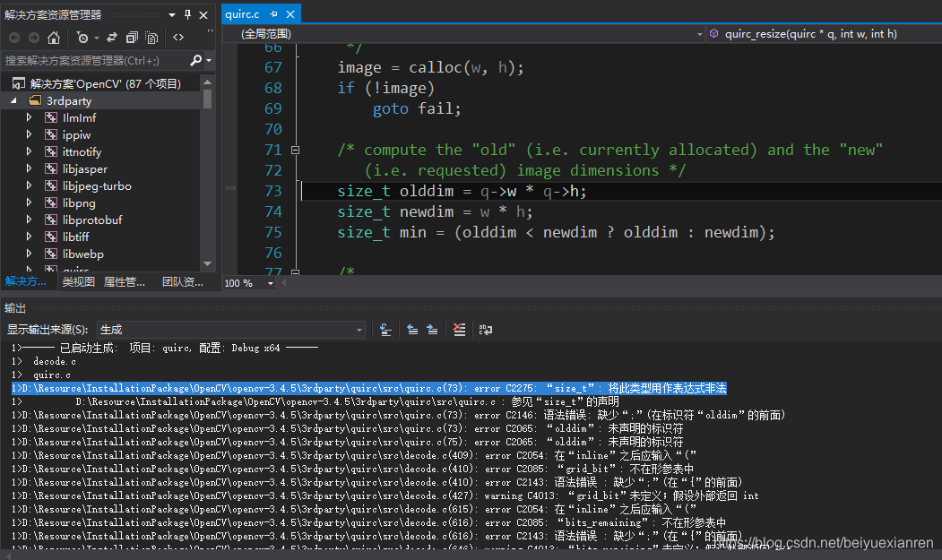The image size is (942, 560).
Task: Pin the Solution Explorer panel
Action: tap(187, 14)
